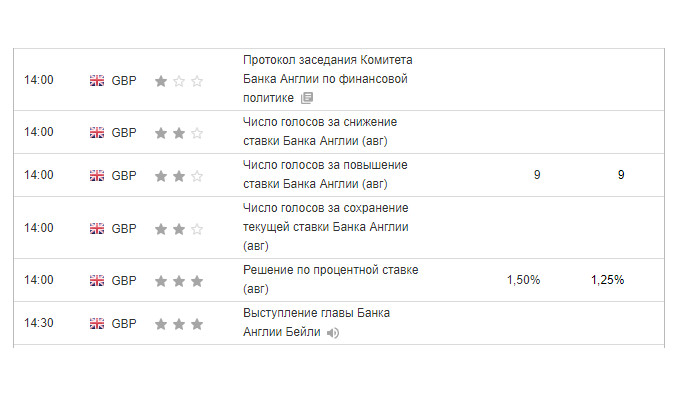Click the 1,50% forecast value
Viewport: 675px width, 395px height.
[x=523, y=280]
